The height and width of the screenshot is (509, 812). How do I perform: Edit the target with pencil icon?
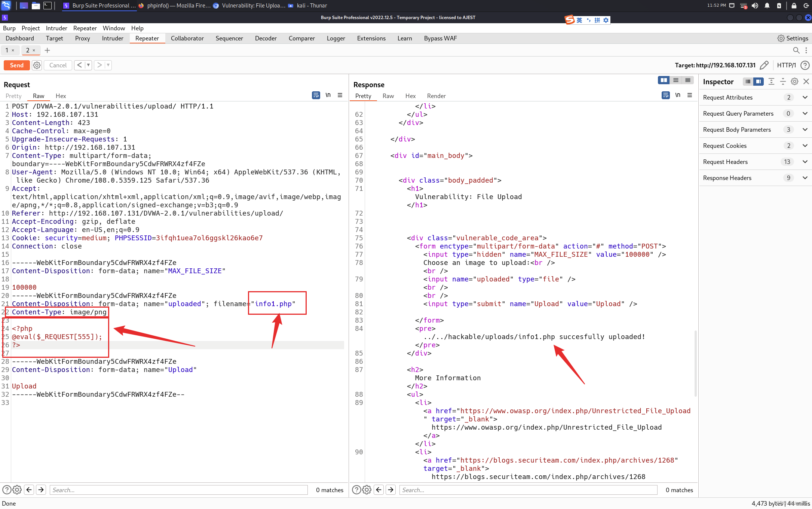point(764,65)
